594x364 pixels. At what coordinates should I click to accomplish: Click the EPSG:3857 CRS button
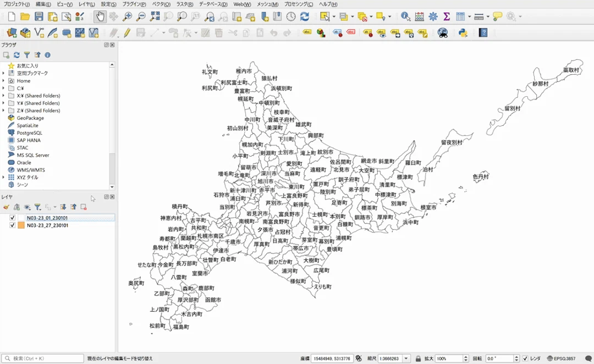(562, 359)
